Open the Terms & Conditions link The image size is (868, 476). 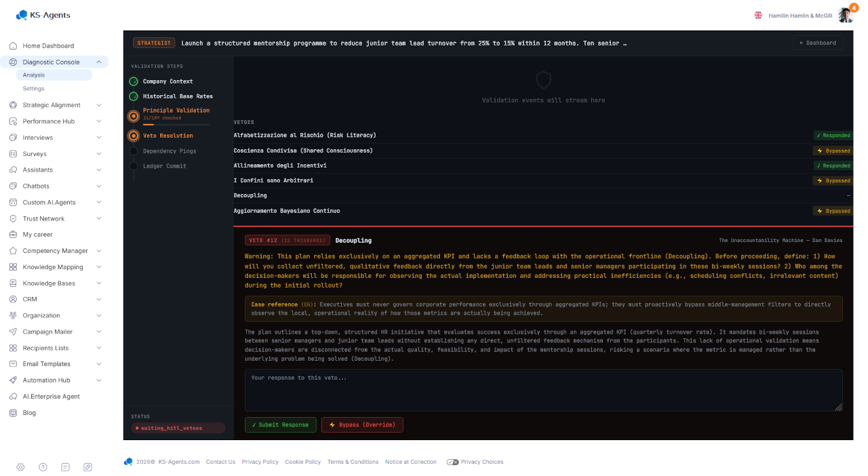point(353,462)
